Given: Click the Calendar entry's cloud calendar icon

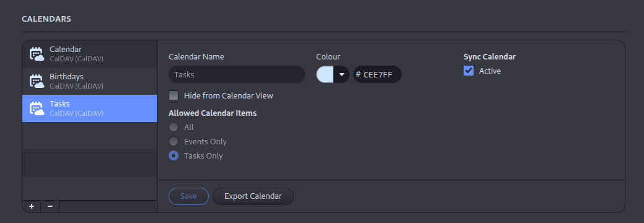Looking at the screenshot, I should coord(37,55).
